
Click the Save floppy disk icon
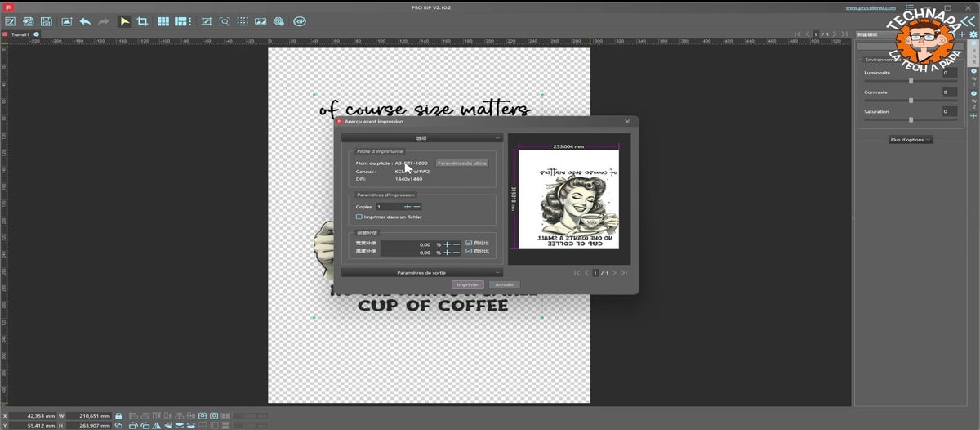click(47, 21)
